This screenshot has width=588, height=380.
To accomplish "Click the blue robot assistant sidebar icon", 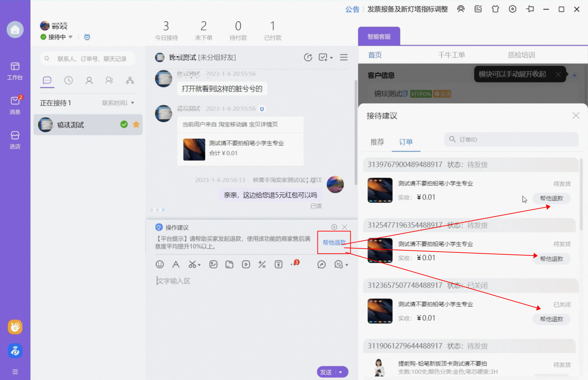I will tap(15, 351).
